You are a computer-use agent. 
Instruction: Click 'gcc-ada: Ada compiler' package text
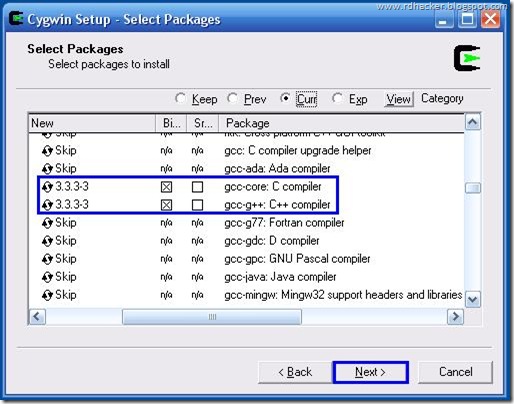tap(277, 169)
